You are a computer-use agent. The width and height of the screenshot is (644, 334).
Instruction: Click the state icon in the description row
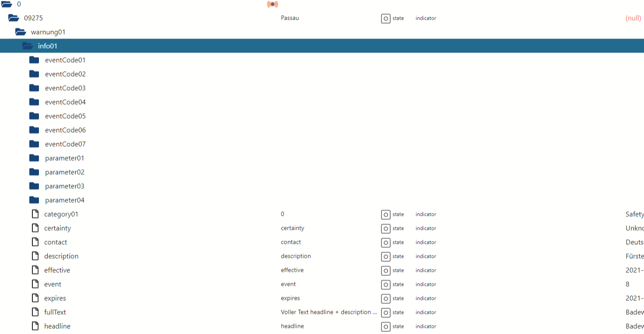point(385,257)
